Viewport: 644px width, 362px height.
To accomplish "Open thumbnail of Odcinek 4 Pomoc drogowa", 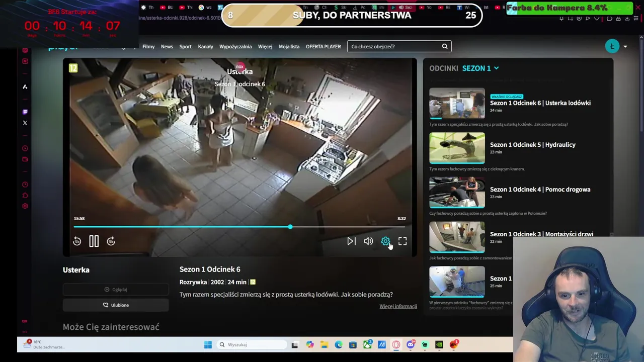I will click(x=457, y=193).
